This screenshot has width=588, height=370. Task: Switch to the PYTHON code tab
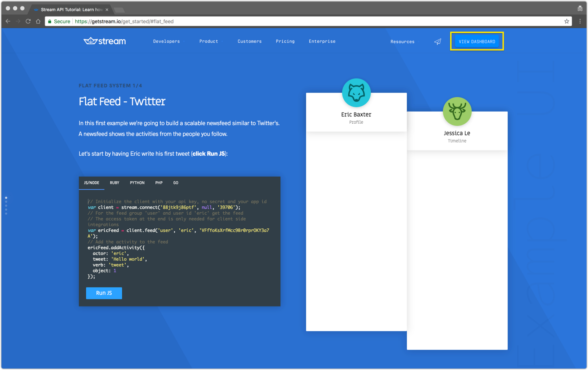(137, 183)
